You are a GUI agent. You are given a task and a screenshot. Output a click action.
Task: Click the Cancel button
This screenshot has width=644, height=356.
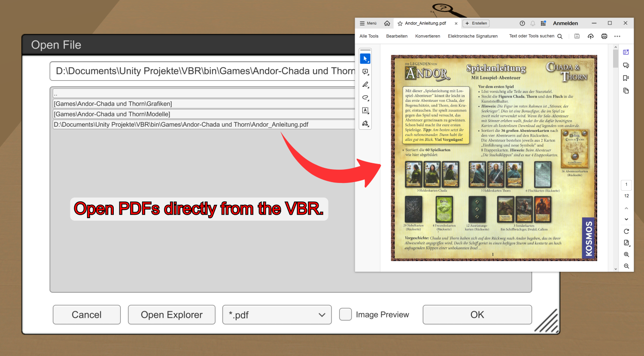tap(87, 315)
